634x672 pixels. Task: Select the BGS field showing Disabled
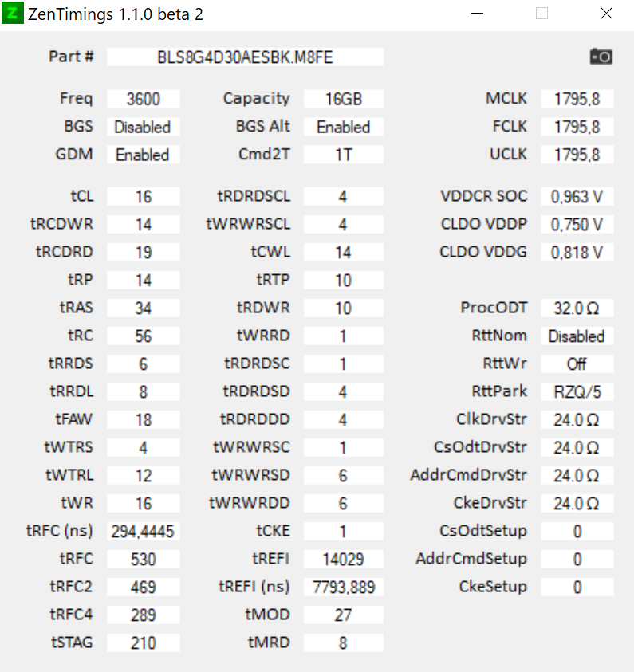coord(143,126)
